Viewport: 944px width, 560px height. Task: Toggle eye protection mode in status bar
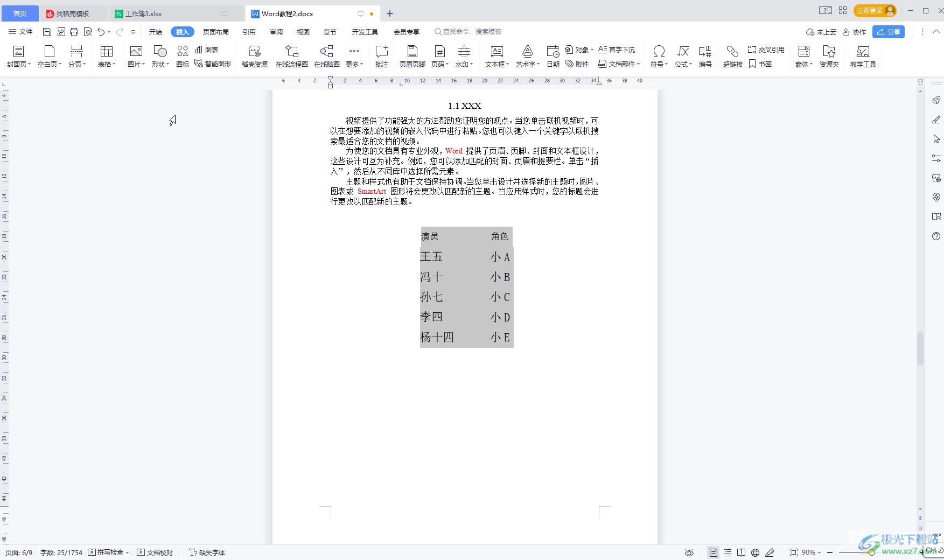pyautogui.click(x=689, y=552)
